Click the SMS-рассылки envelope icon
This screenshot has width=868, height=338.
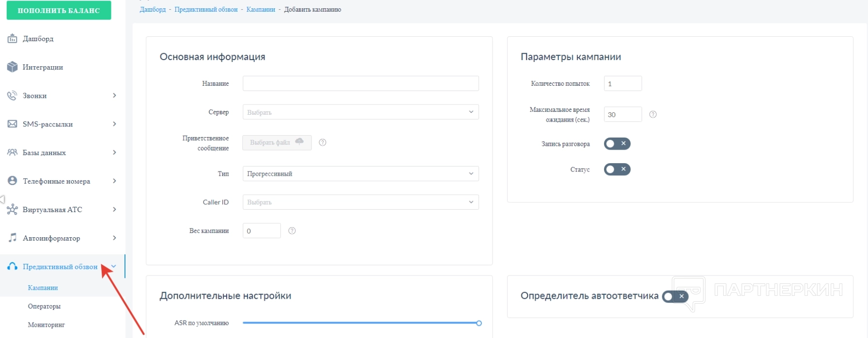12,124
